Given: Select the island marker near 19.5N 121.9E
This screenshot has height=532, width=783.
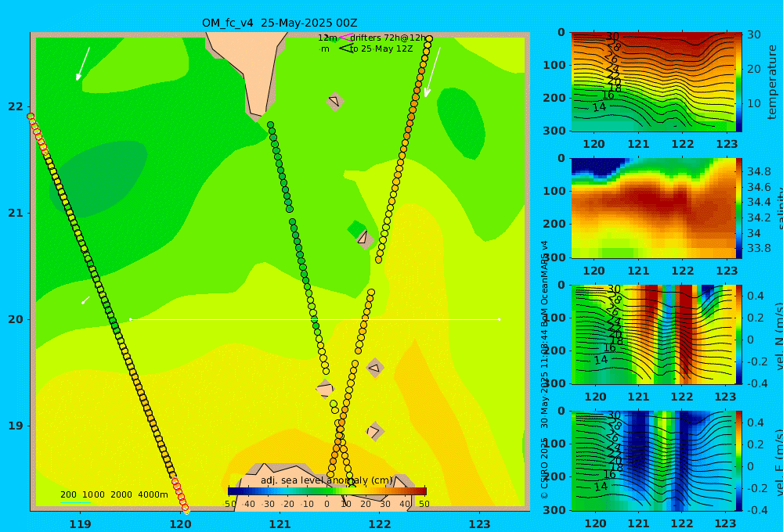Looking at the screenshot, I should (375, 368).
